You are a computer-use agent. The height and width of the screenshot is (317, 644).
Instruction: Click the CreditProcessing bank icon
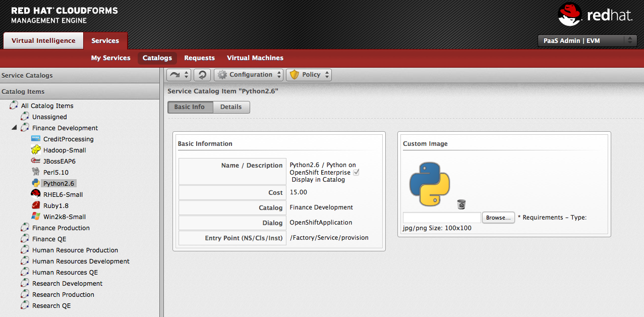coord(36,139)
